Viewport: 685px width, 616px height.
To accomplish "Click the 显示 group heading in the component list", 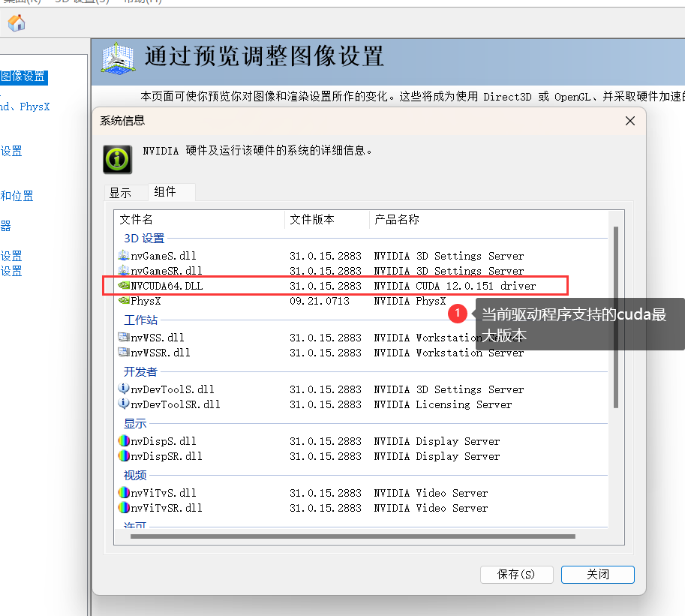I will point(135,423).
